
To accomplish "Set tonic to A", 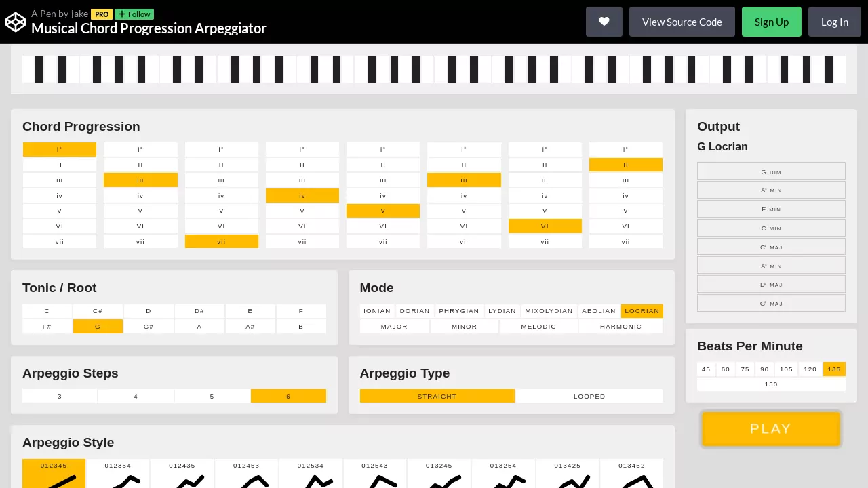I will point(199,327).
